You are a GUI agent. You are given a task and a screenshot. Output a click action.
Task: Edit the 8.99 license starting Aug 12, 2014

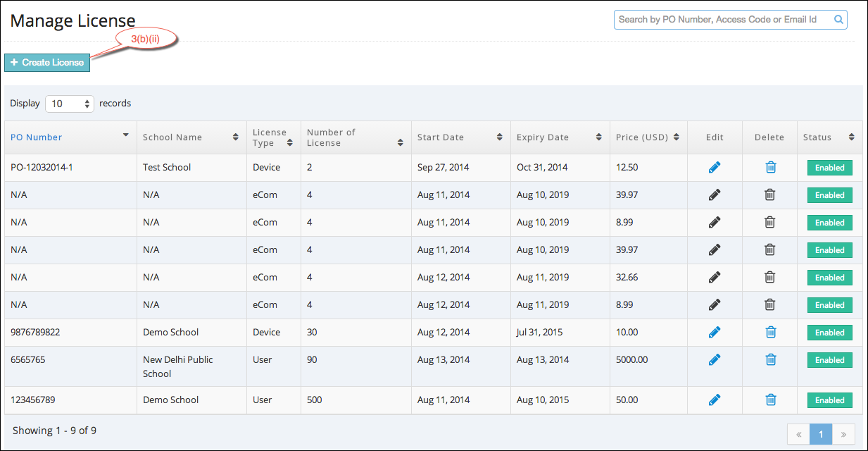715,305
